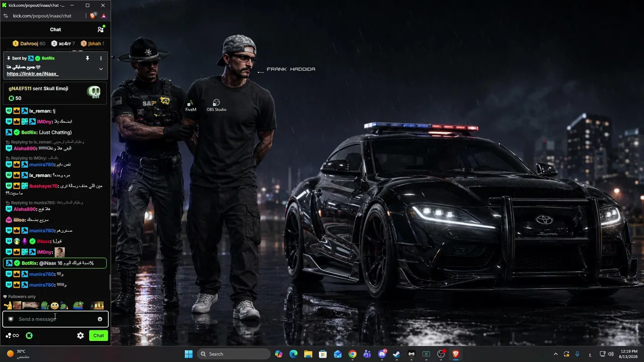Open the Windows Start menu
Viewport: 644px width, 362px height.
click(x=189, y=354)
